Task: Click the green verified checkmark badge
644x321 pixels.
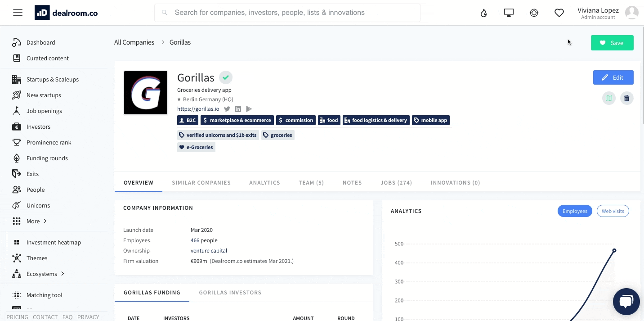Action: click(226, 77)
